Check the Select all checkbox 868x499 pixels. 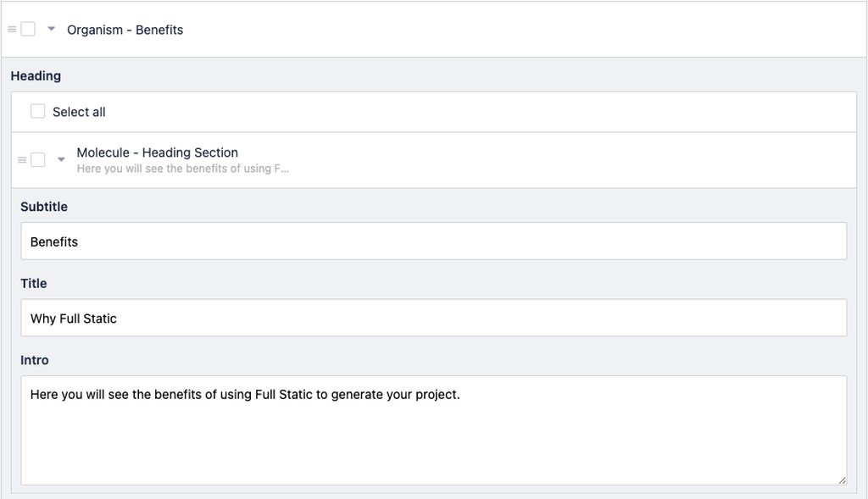pyautogui.click(x=37, y=111)
